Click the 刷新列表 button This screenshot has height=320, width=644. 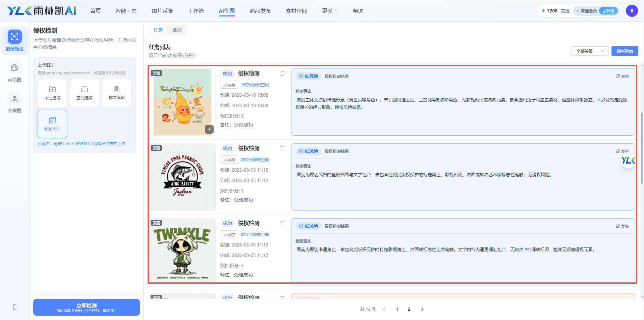[625, 51]
